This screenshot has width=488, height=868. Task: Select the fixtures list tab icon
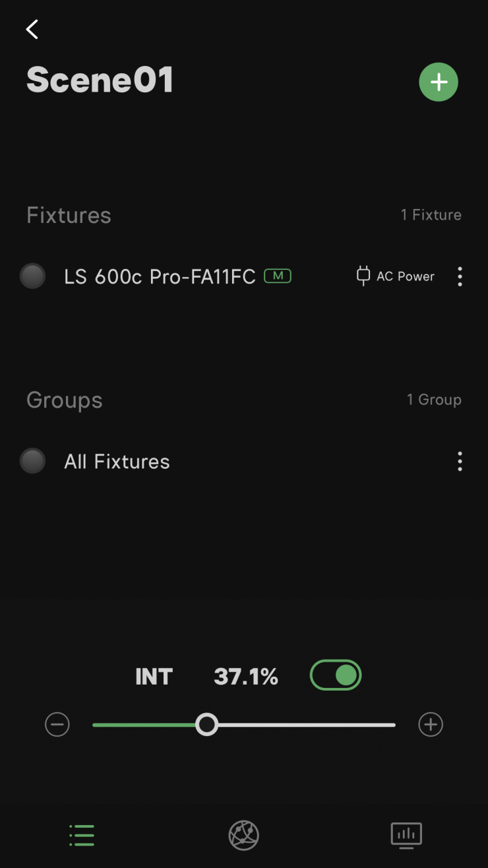point(82,835)
